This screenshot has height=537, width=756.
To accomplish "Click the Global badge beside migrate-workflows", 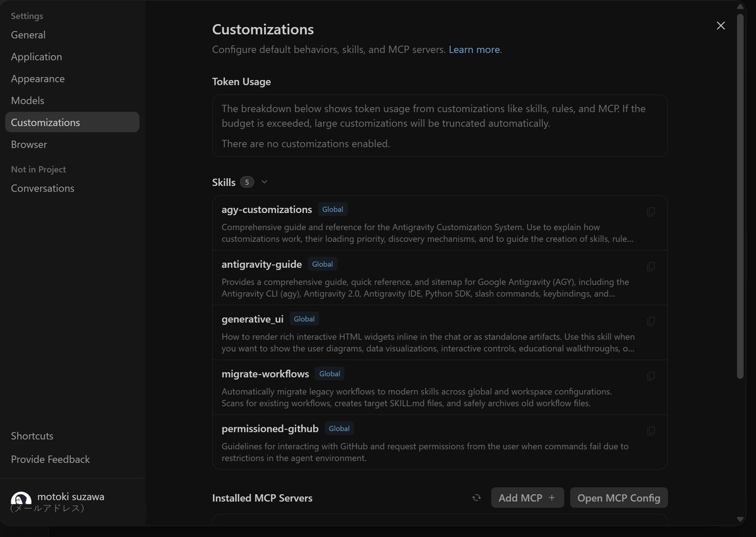I will [329, 374].
